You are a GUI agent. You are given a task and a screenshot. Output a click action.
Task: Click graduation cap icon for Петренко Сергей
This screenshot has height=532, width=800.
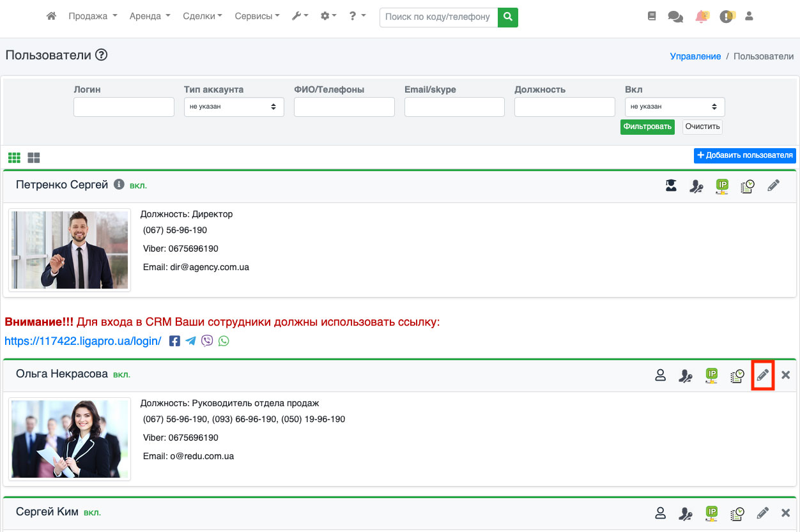tap(671, 186)
